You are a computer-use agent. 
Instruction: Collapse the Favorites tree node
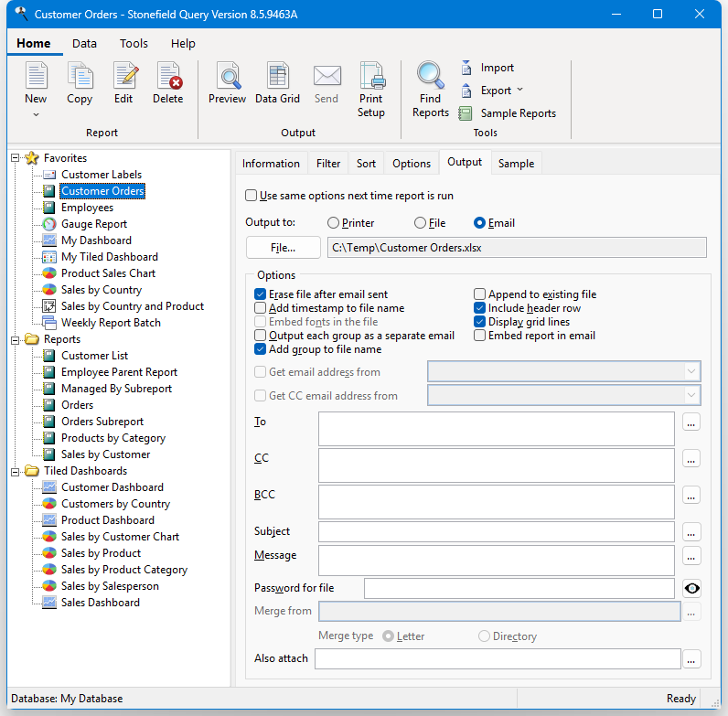(16, 158)
